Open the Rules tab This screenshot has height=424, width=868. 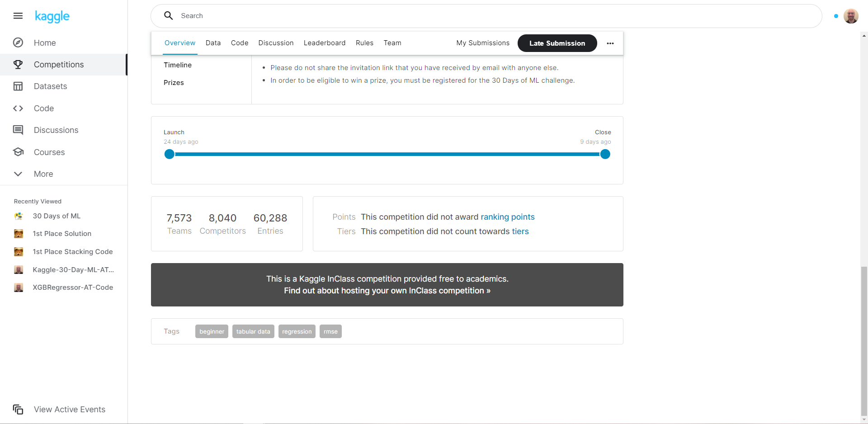point(364,43)
